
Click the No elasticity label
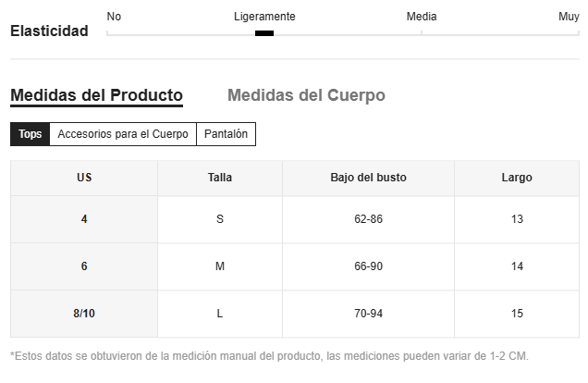[x=114, y=17]
